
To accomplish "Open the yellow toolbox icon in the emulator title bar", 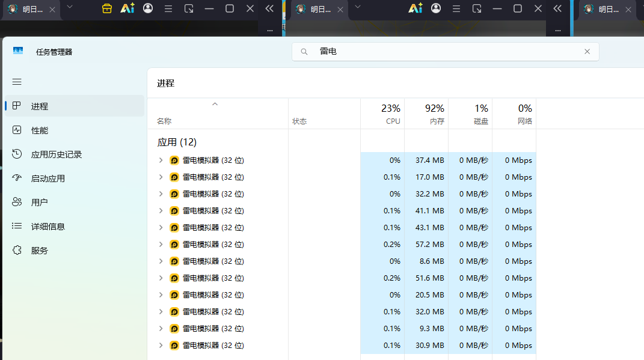I will point(107,8).
